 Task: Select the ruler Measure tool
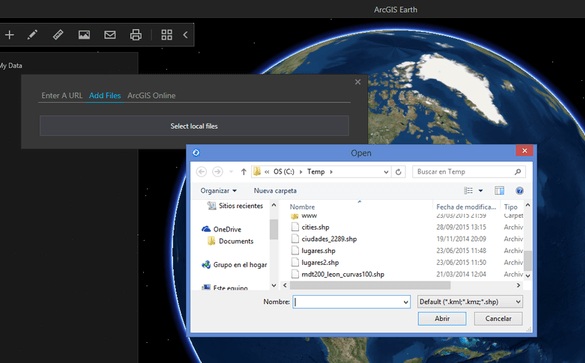[58, 35]
